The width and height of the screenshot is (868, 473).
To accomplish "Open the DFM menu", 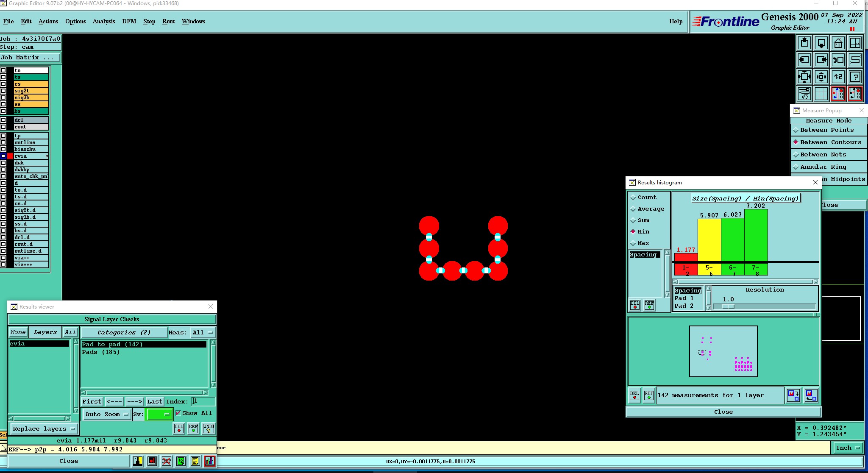I will tap(129, 21).
